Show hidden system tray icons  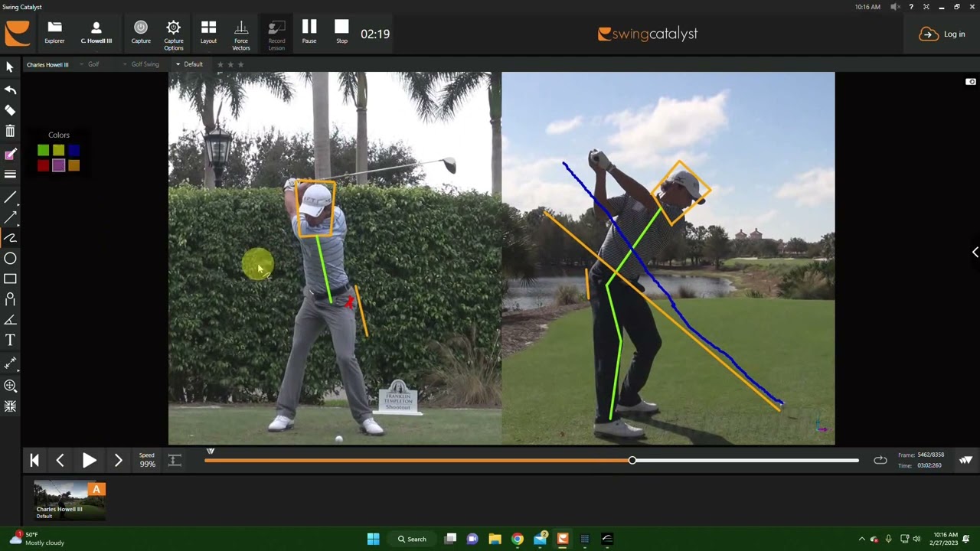pyautogui.click(x=861, y=539)
